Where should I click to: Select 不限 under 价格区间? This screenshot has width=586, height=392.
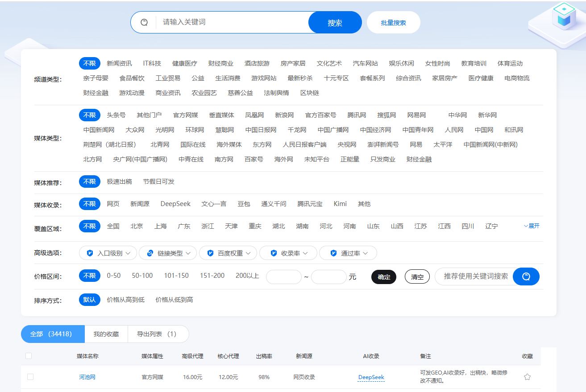click(90, 276)
